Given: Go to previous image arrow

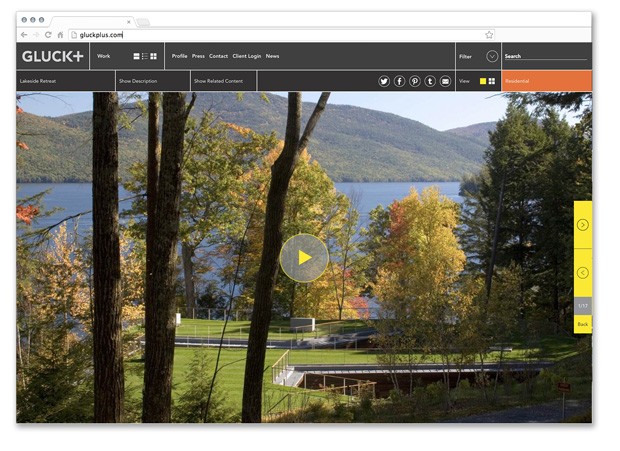Looking at the screenshot, I should (582, 273).
